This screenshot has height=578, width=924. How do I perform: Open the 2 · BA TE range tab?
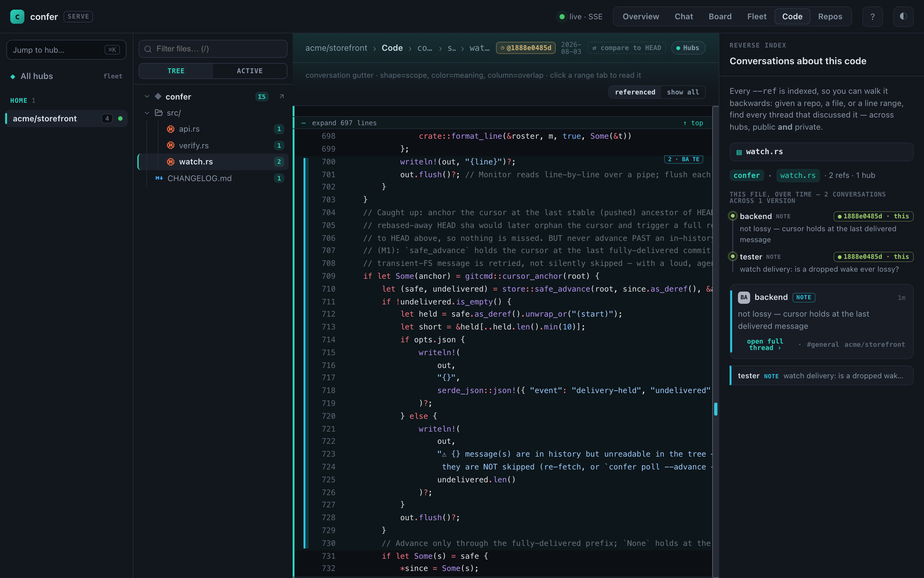click(x=683, y=159)
